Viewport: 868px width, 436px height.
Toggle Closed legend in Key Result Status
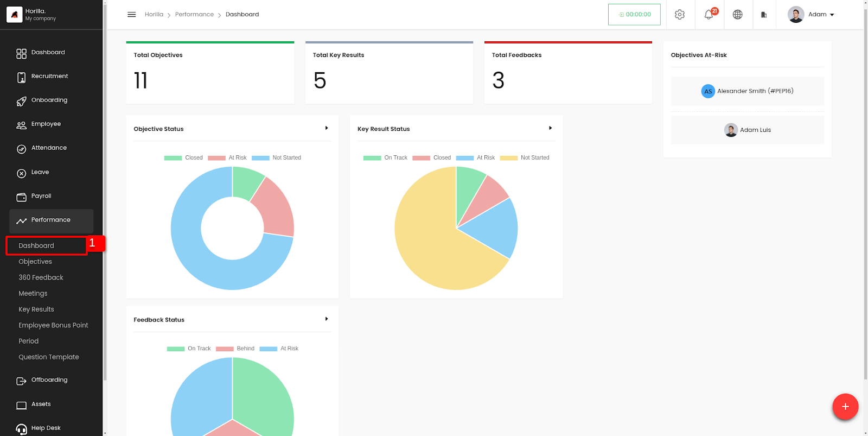tap(432, 158)
